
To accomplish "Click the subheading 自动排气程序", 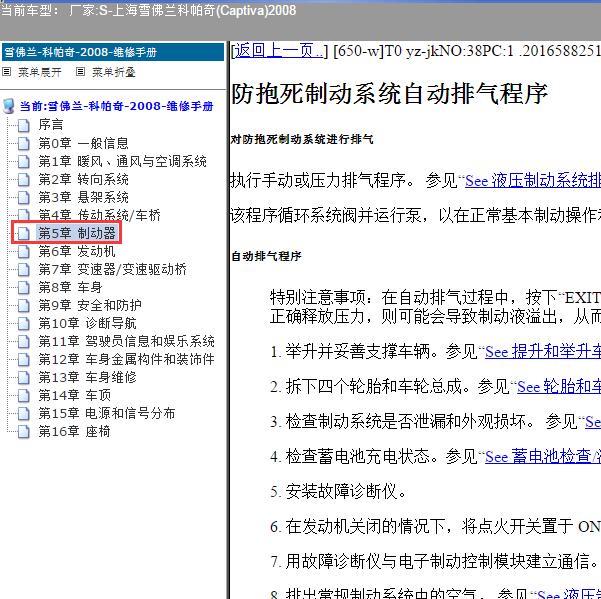I will click(x=266, y=256).
